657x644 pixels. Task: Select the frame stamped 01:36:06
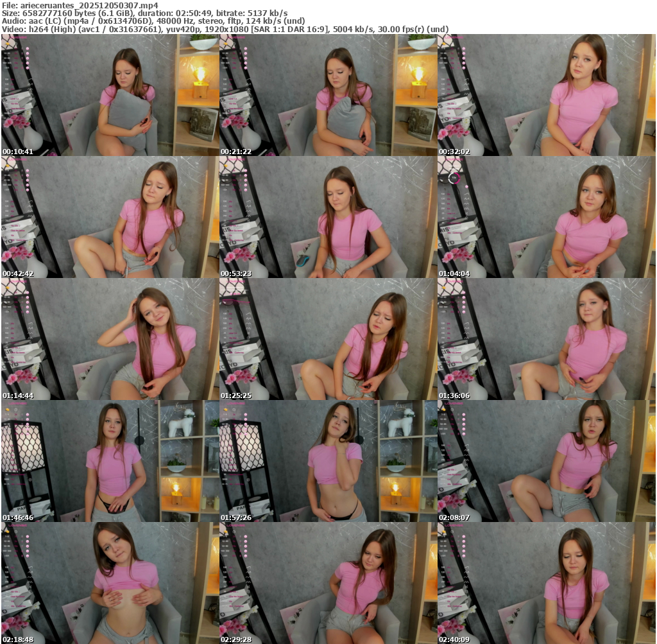547,339
